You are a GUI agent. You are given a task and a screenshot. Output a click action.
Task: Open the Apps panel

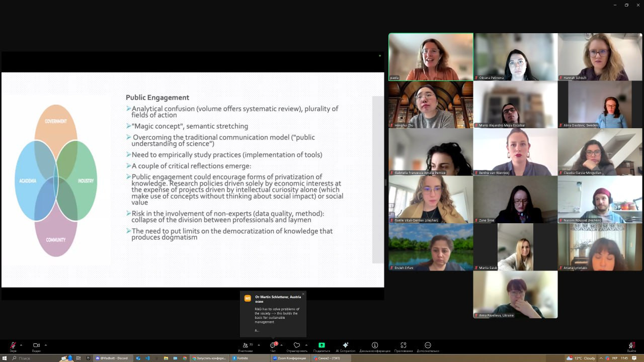pyautogui.click(x=404, y=346)
